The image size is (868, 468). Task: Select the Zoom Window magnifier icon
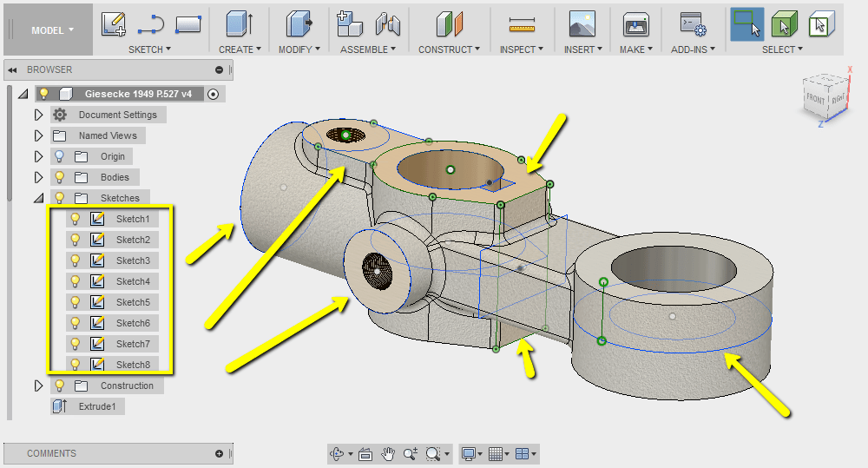[x=433, y=454]
